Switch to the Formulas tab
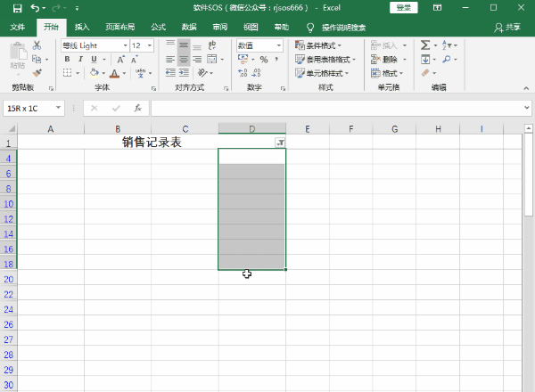This screenshot has height=392, width=535. point(159,27)
